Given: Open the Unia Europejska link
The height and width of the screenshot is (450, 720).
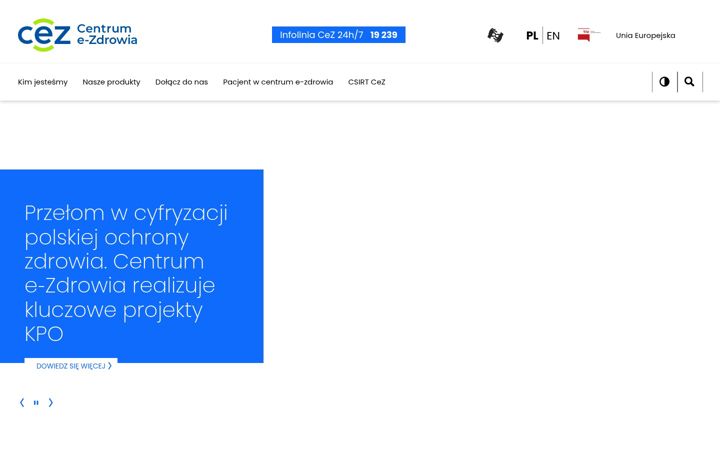Looking at the screenshot, I should coord(645,35).
